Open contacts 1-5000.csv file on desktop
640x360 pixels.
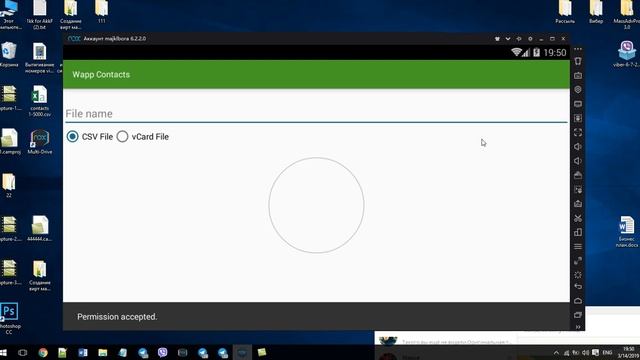point(40,101)
